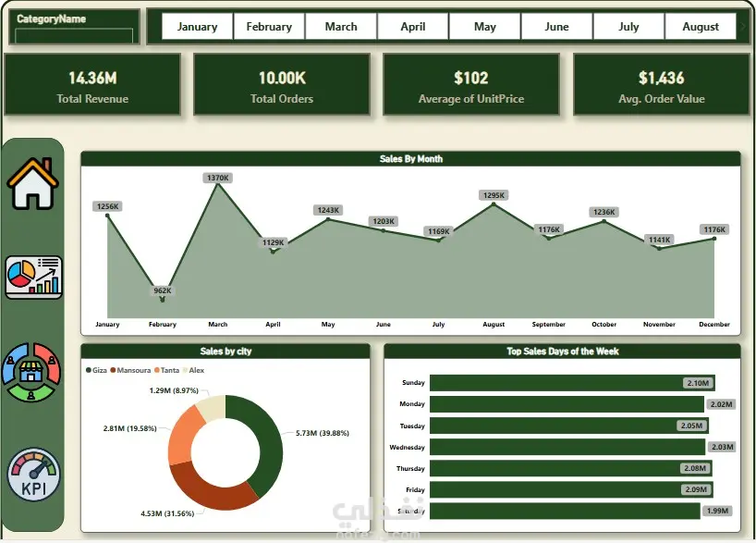
Task: Click the Tanta legend marker
Action: pos(157,370)
